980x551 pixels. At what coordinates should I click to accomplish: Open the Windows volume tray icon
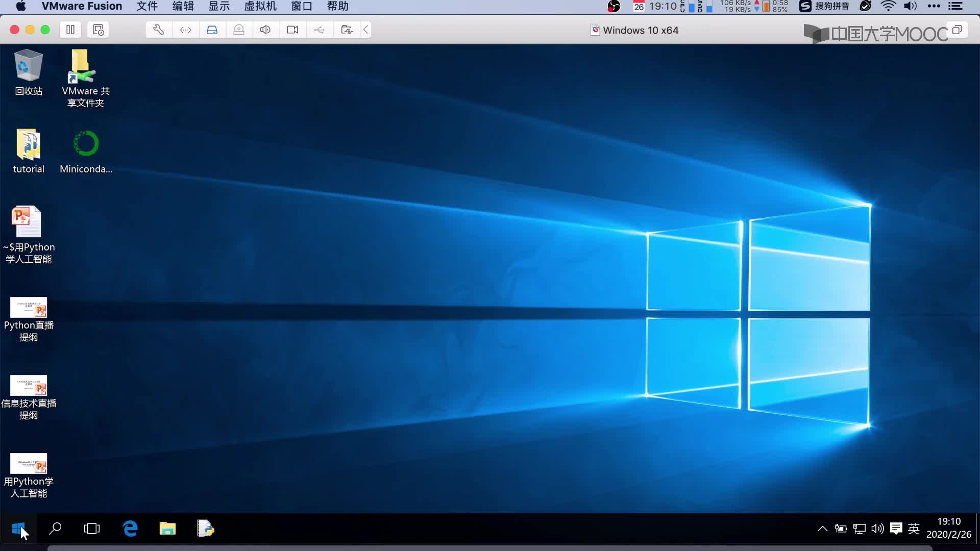[877, 529]
